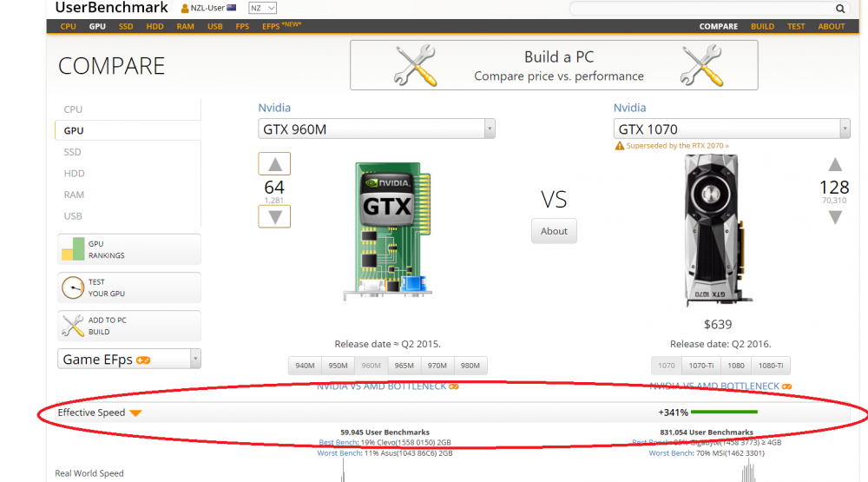Click Add to PC Build tools icon
868x482 pixels.
(x=73, y=326)
